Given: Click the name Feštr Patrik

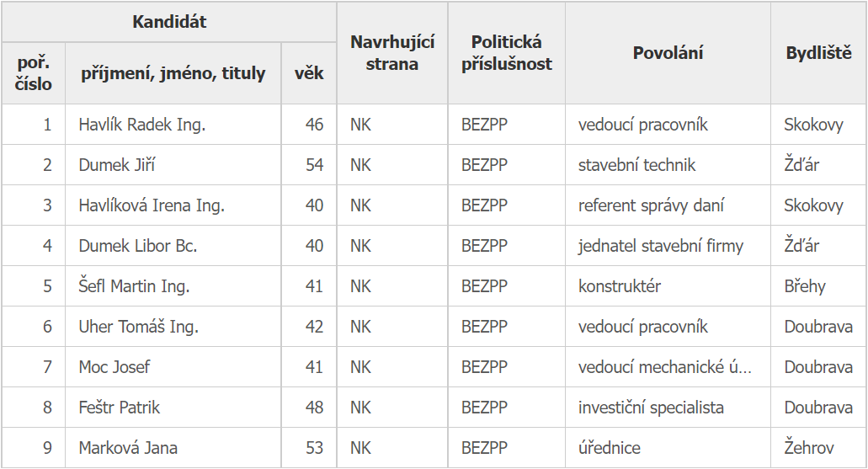Looking at the screenshot, I should (x=120, y=408).
